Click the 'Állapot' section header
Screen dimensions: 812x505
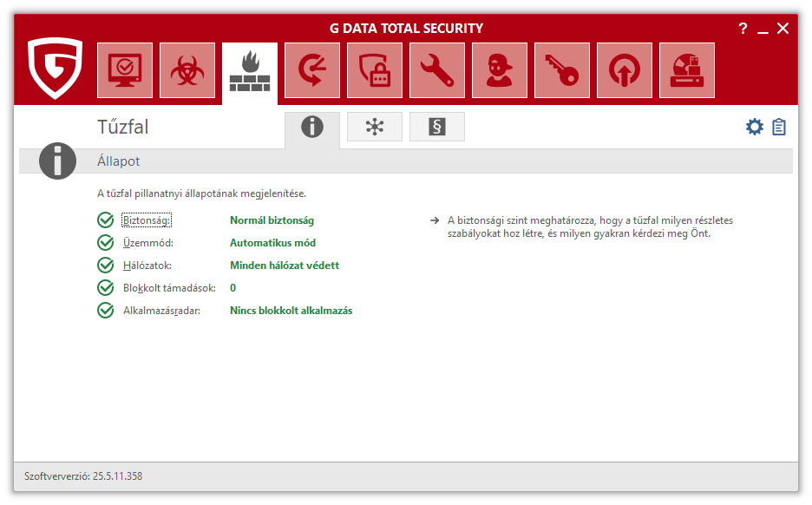point(119,161)
